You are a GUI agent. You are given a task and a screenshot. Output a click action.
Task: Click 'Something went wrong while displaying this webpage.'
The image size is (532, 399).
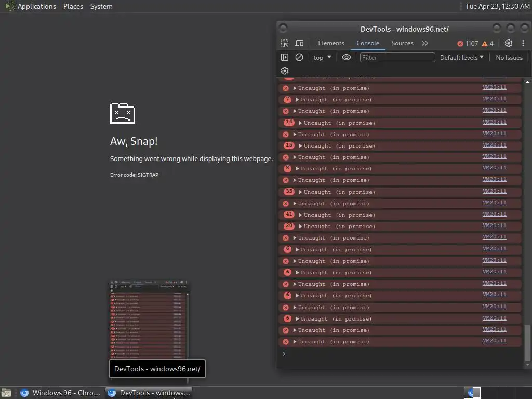191,158
